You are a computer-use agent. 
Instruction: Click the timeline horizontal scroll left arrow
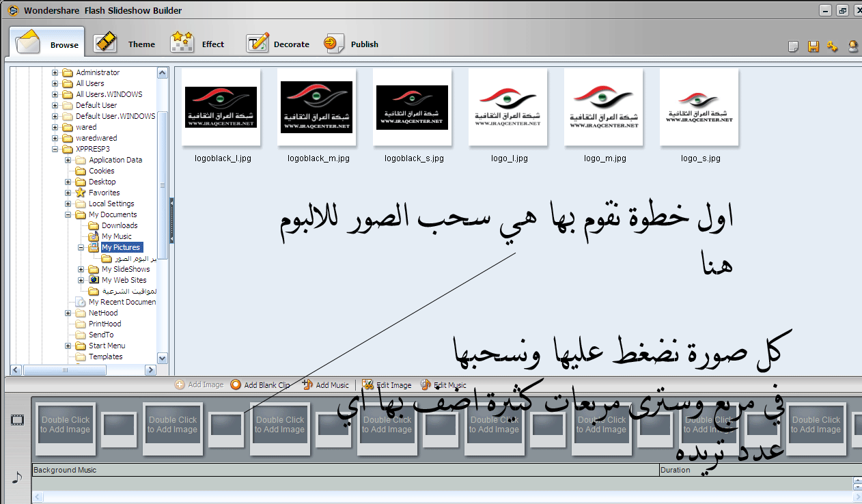[x=37, y=498]
